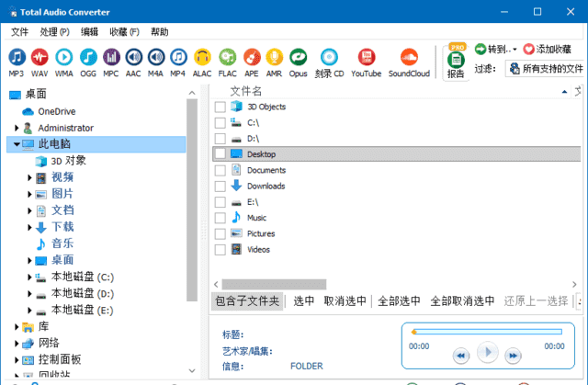Check the Documents checkbox

(x=220, y=170)
